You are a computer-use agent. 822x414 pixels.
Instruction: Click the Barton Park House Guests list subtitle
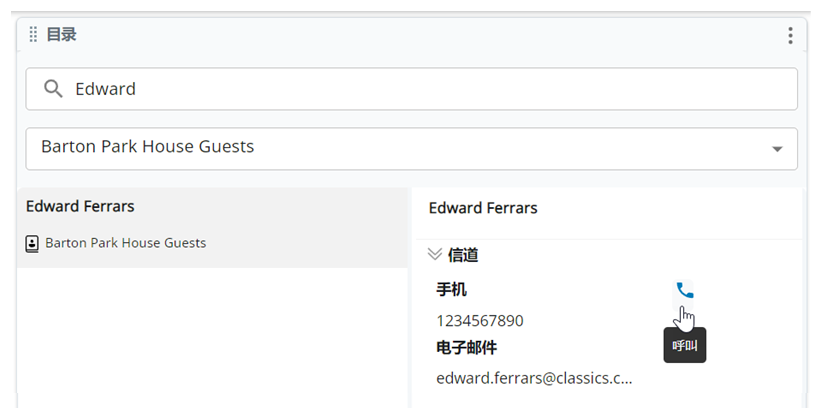coord(125,243)
